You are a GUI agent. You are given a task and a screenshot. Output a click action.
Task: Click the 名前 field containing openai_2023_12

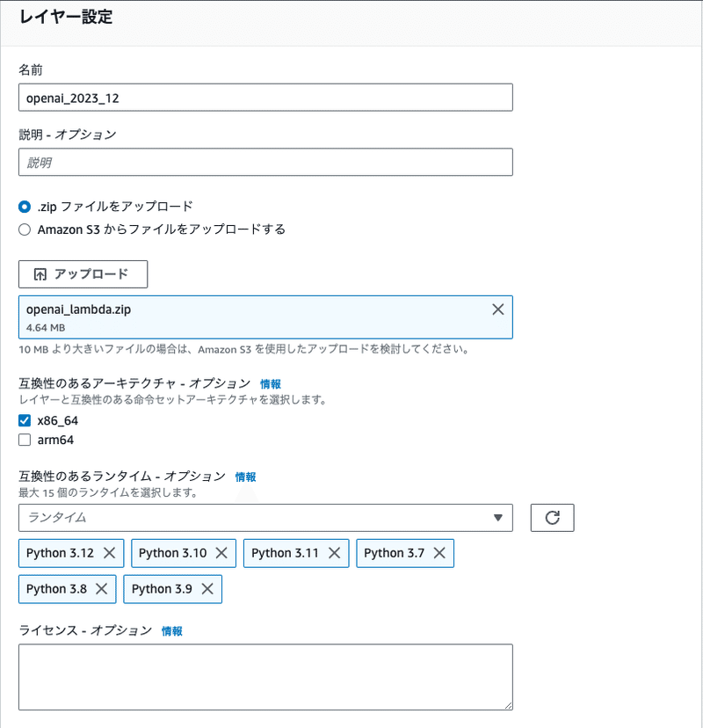[x=265, y=97]
